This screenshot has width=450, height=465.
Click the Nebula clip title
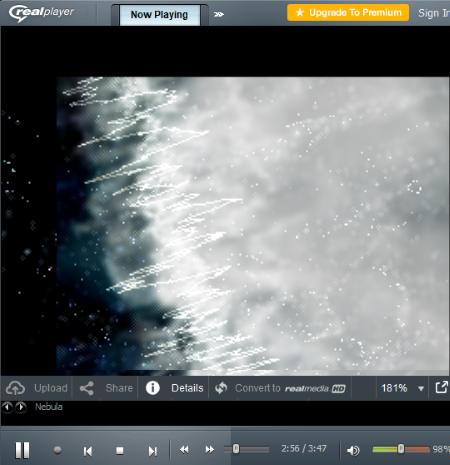point(49,407)
